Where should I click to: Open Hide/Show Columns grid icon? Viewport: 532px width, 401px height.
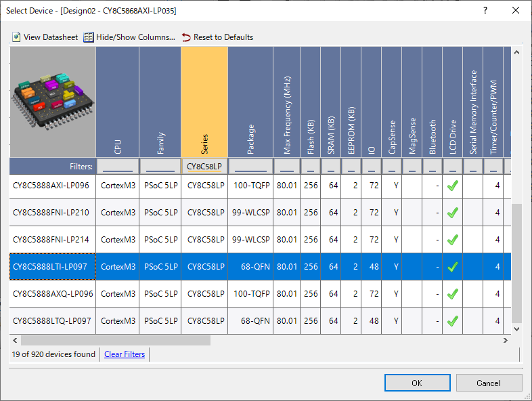[88, 37]
